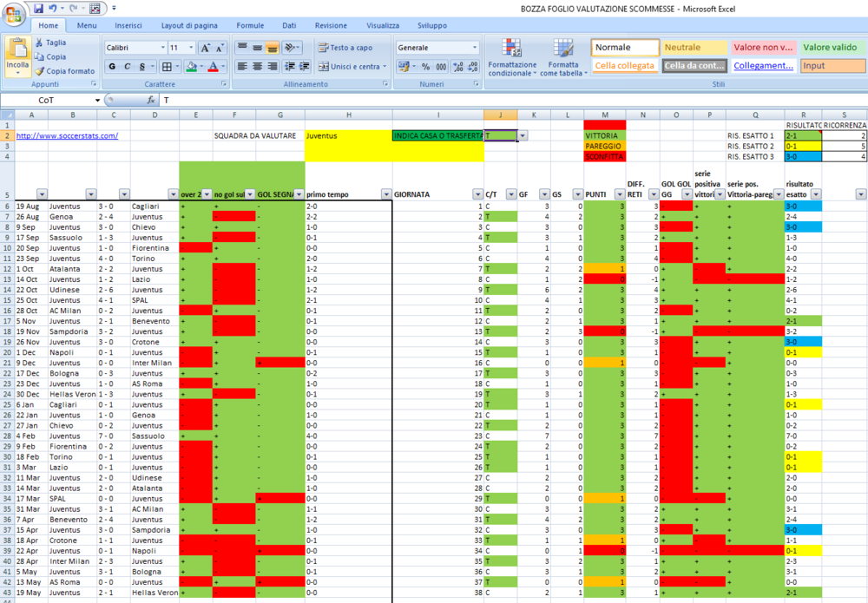
Task: Open the cell J2 validation dropdown arrow
Action: (522, 135)
